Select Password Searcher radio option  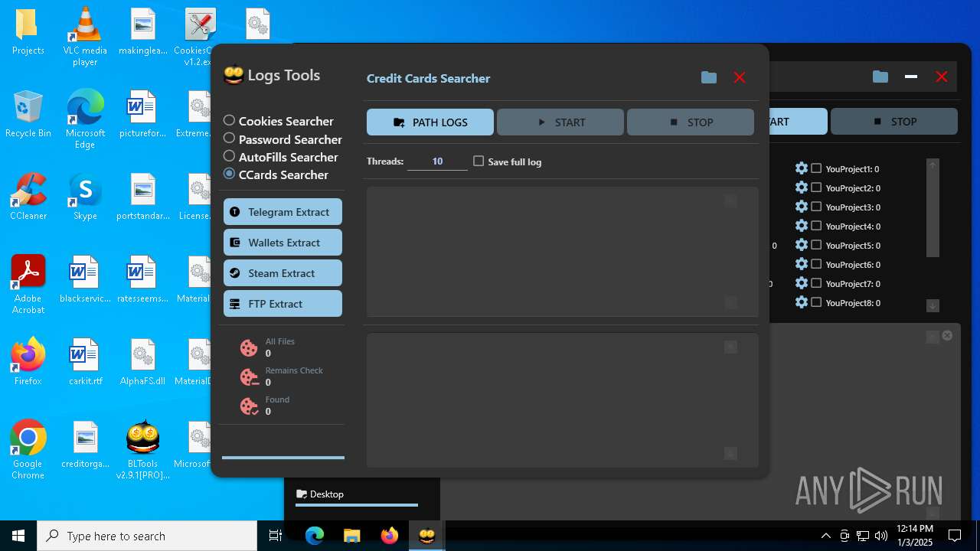tap(283, 139)
